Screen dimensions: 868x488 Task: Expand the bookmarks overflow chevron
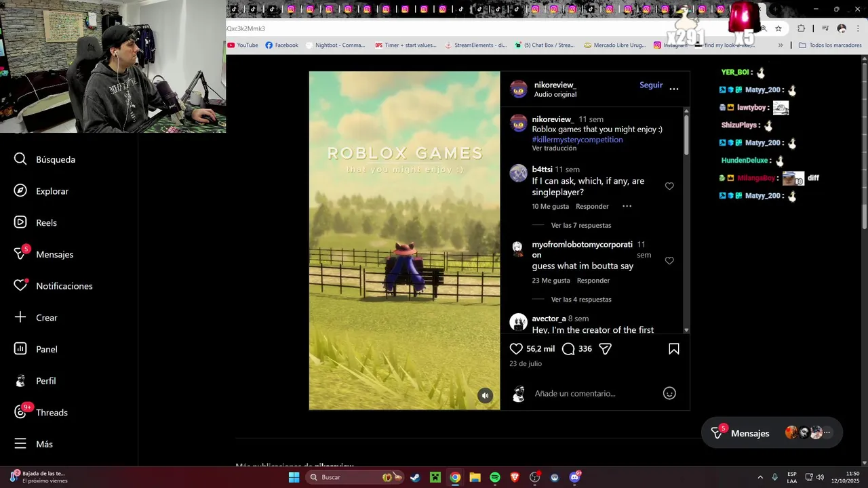pos(781,45)
